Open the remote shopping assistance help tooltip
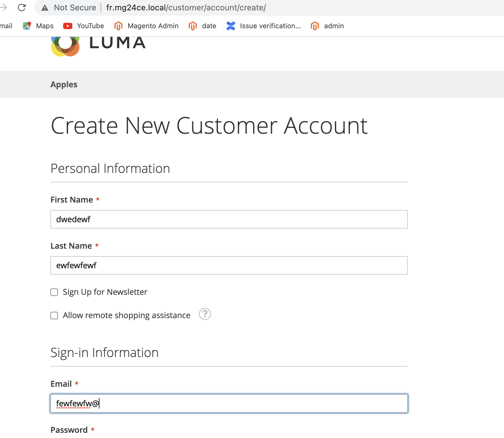The width and height of the screenshot is (504, 438). 205,314
